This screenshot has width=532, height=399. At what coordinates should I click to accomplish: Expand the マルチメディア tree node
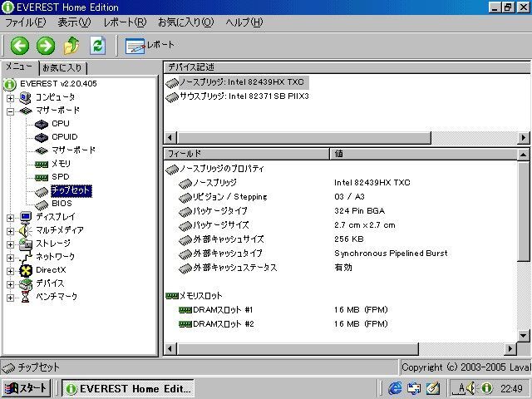tap(10, 231)
